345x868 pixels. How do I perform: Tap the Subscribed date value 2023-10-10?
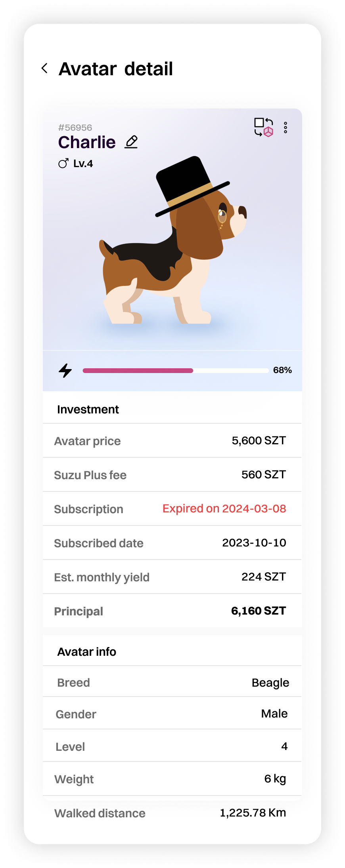tap(254, 542)
